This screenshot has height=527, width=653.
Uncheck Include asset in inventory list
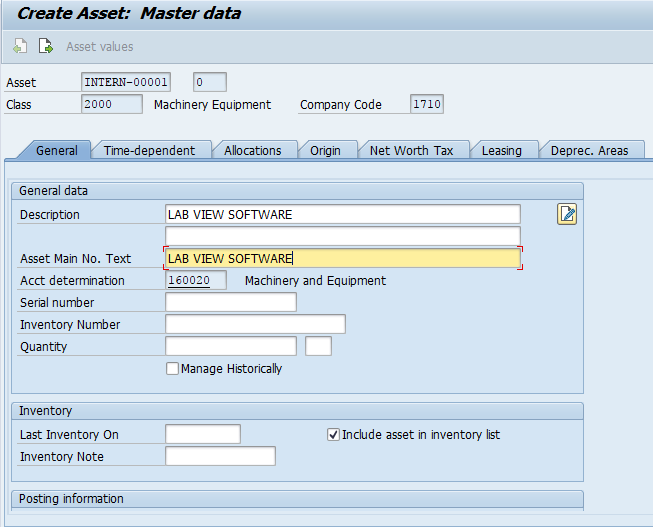pyautogui.click(x=334, y=435)
